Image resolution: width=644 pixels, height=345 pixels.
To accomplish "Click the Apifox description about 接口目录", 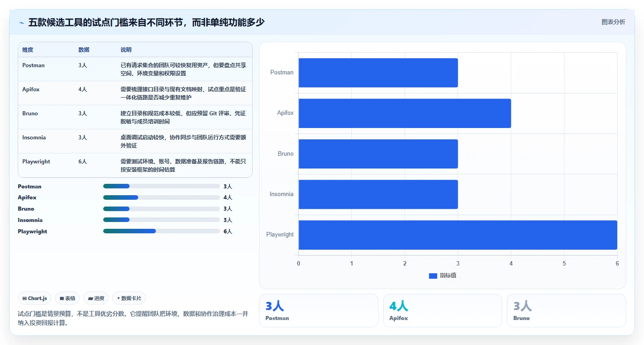I will (183, 93).
